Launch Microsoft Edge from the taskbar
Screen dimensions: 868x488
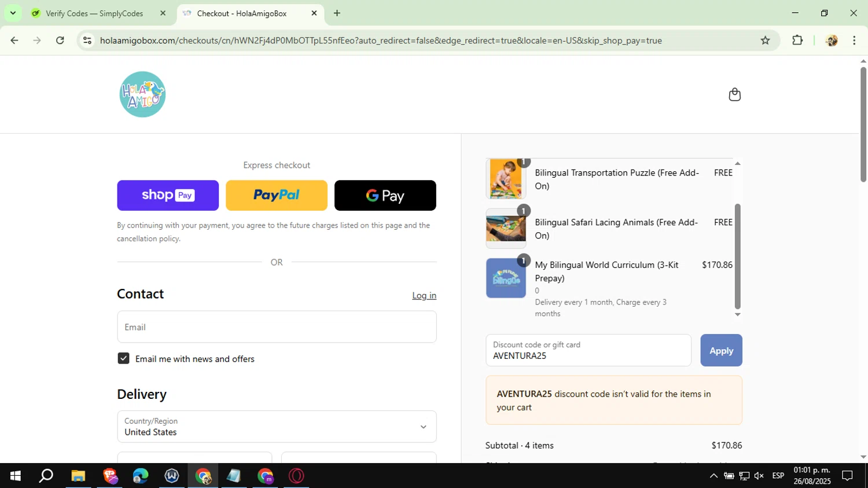141,476
